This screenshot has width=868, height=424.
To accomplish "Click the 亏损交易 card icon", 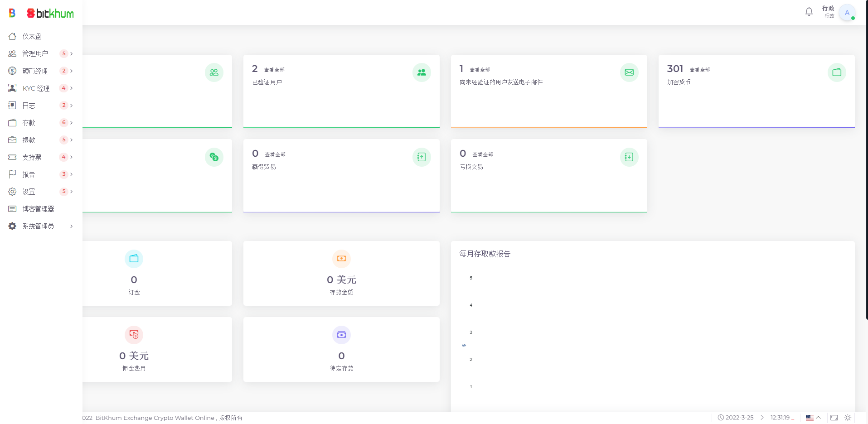I will [629, 157].
